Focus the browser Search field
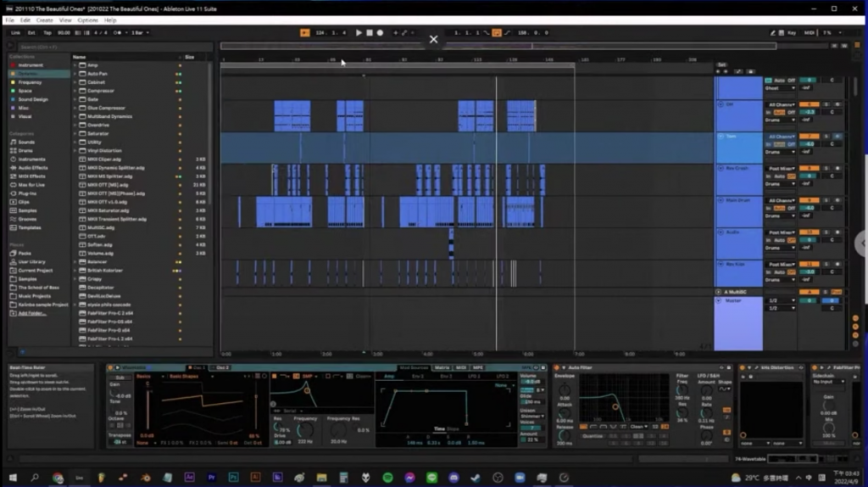Screen dimensions: 868x487 click(114, 48)
